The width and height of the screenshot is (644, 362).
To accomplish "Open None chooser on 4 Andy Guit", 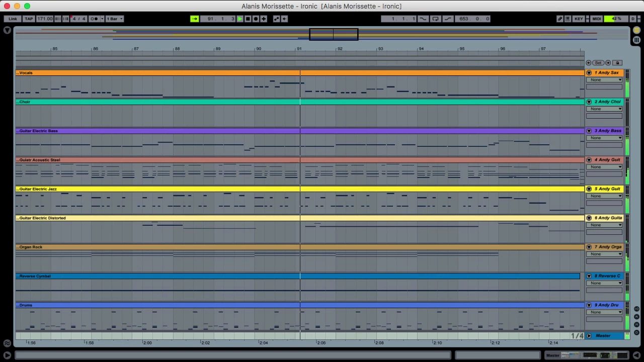I will (x=604, y=167).
